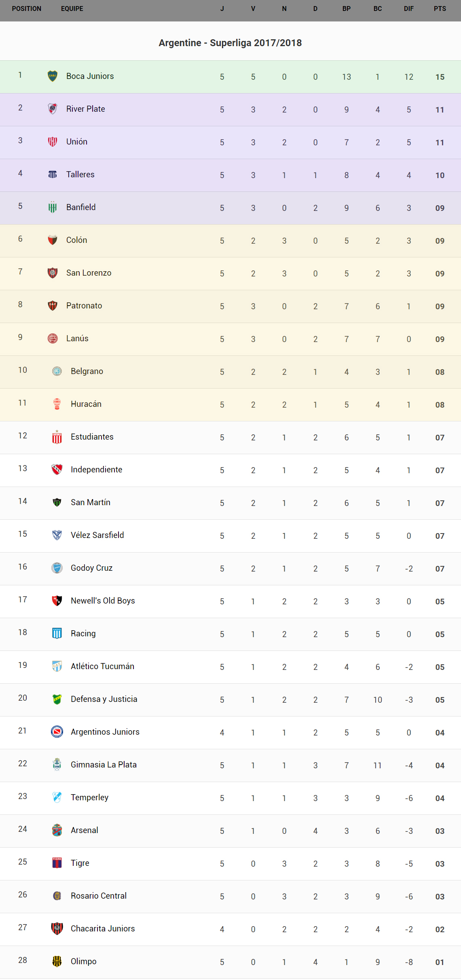
Task: Click the Argentine - Superliga 2017/2018 title
Action: [230, 43]
